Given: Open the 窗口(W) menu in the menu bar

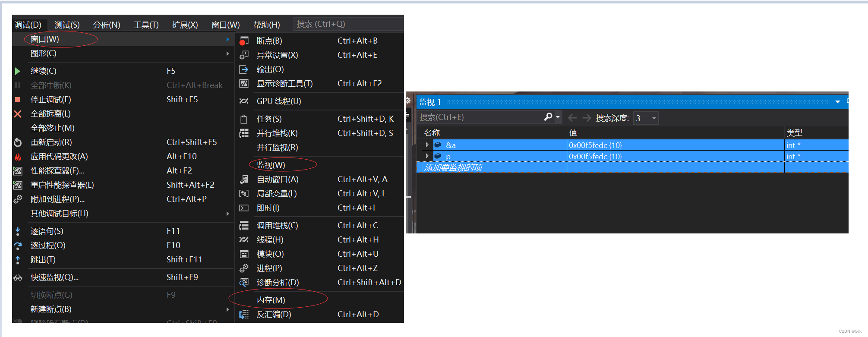Looking at the screenshot, I should (225, 25).
